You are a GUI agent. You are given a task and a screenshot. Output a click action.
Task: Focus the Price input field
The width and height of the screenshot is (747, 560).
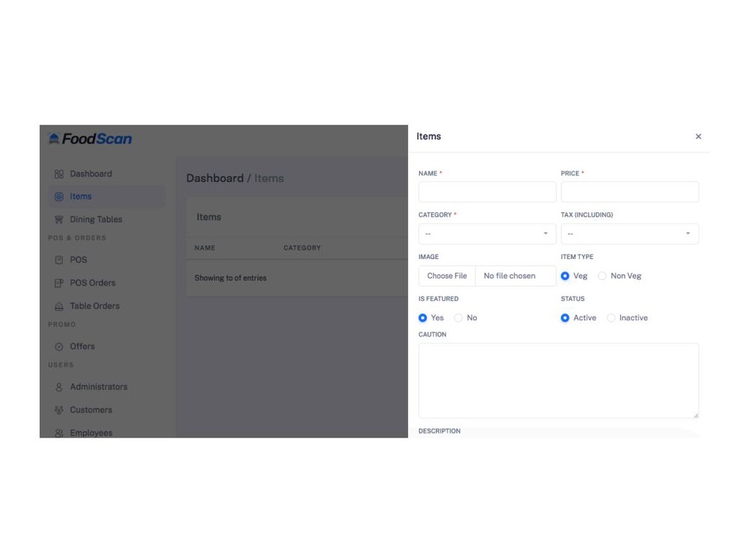coord(630,192)
